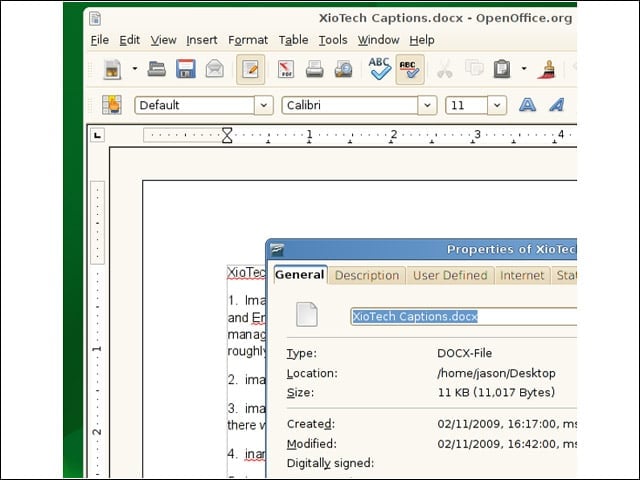
Task: Click the Apply Style field showing Default
Action: click(194, 105)
